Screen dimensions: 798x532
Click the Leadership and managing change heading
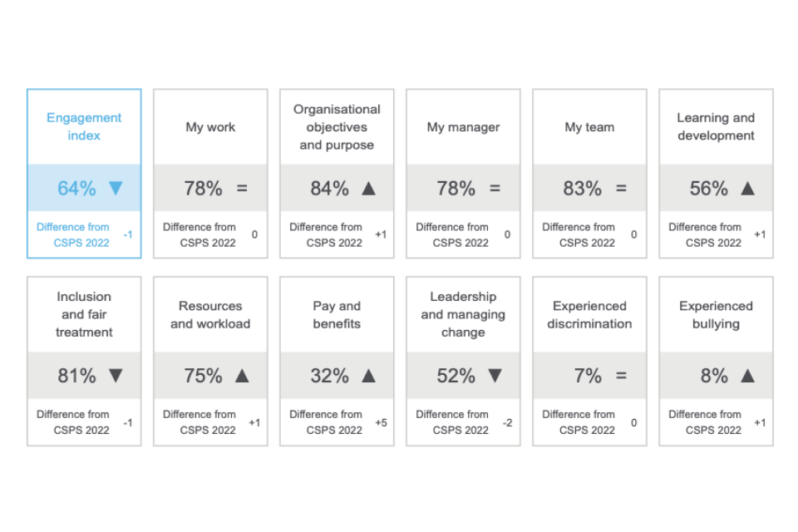click(463, 314)
